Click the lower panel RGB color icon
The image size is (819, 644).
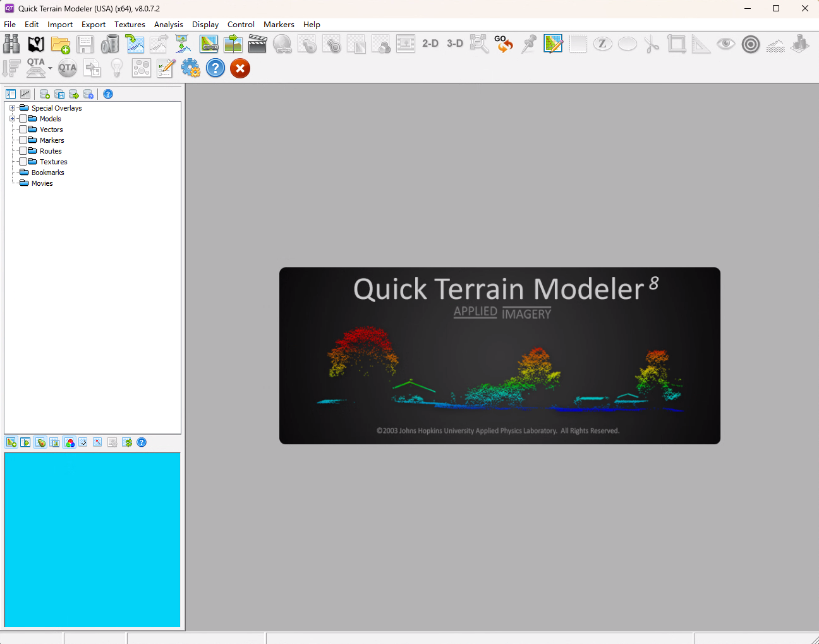(x=70, y=442)
